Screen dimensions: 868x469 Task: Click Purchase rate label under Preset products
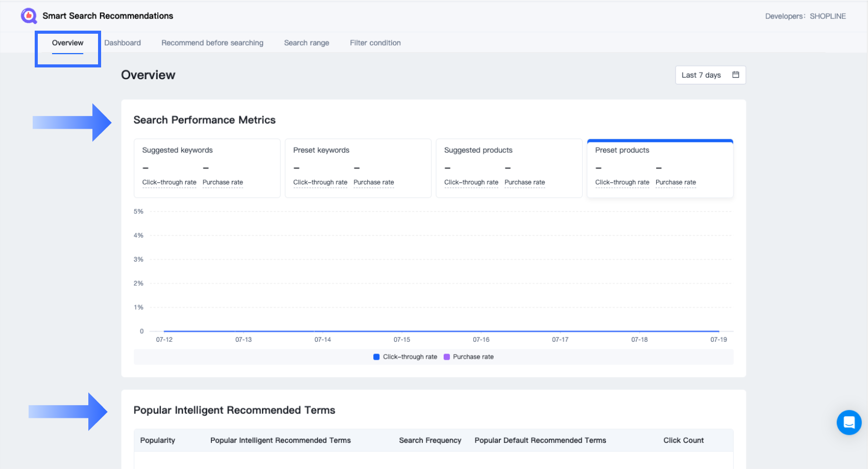pos(676,182)
